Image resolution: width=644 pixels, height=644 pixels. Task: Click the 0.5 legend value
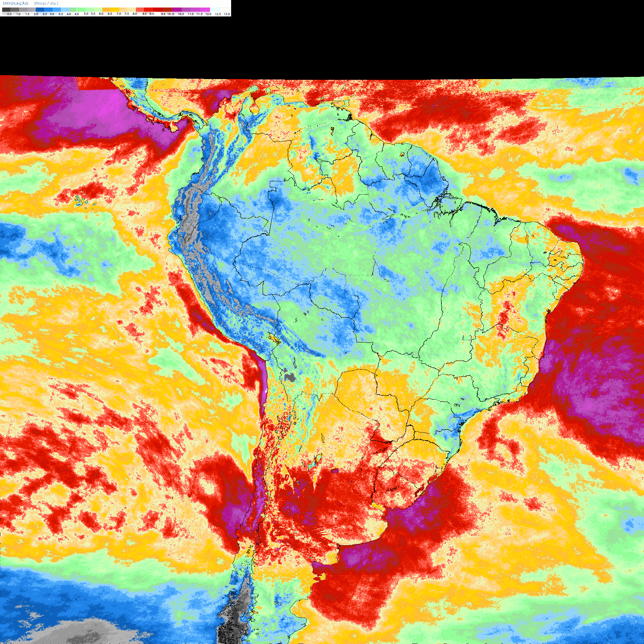click(9, 14)
